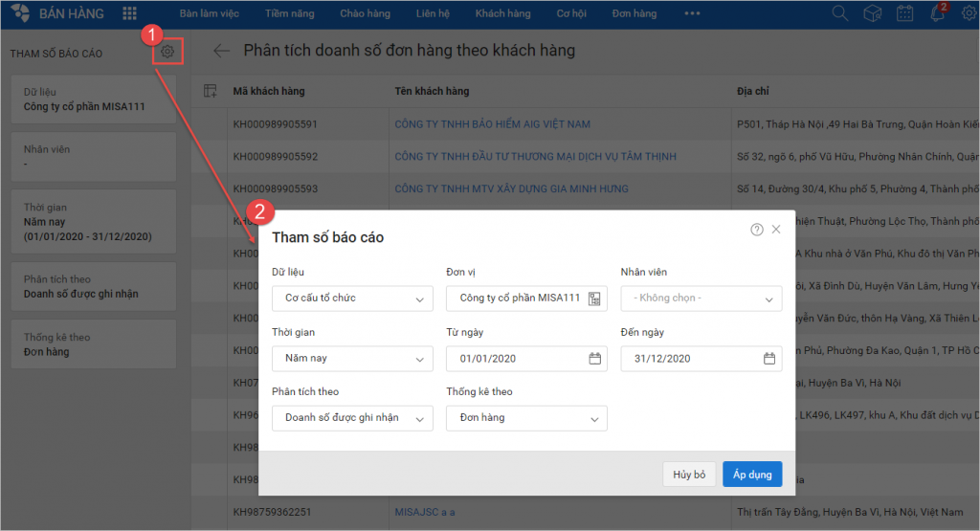980x531 pixels.
Task: Expand the Thống kê theo dropdown
Action: pos(526,418)
